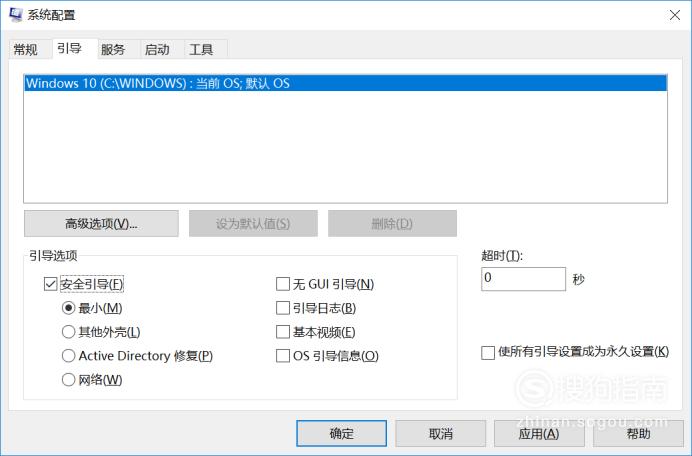Apply changes with 应用 button
The height and width of the screenshot is (456, 692).
point(539,433)
